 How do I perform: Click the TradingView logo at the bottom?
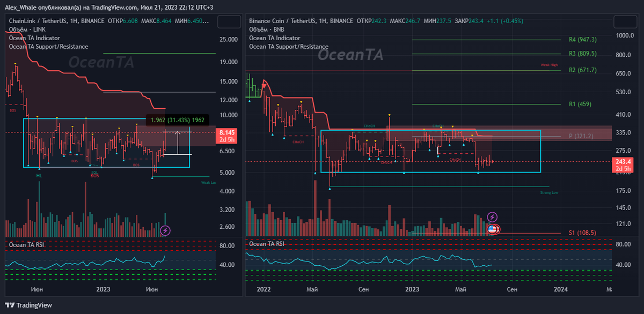coord(30,305)
